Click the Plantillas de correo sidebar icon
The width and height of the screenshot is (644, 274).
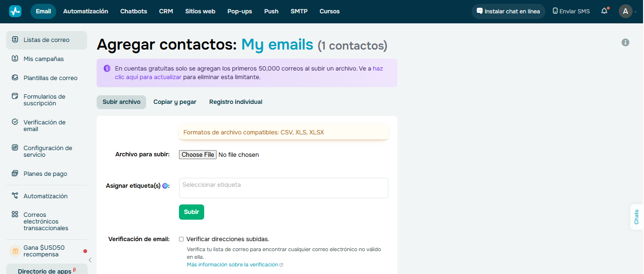coord(15,78)
